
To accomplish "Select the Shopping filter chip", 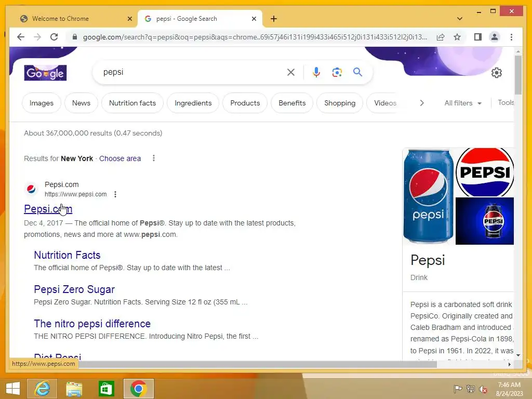I will click(x=340, y=103).
